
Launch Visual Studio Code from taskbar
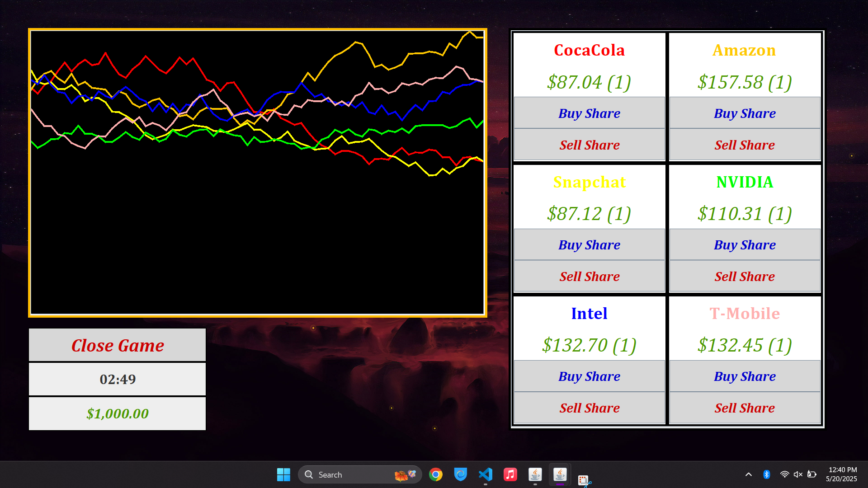click(x=485, y=474)
